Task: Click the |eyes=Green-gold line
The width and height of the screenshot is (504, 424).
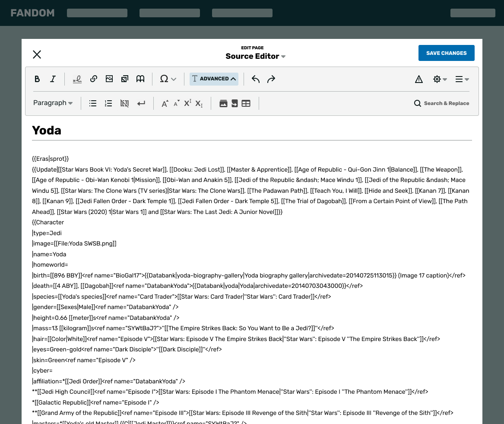Action: click(x=127, y=349)
